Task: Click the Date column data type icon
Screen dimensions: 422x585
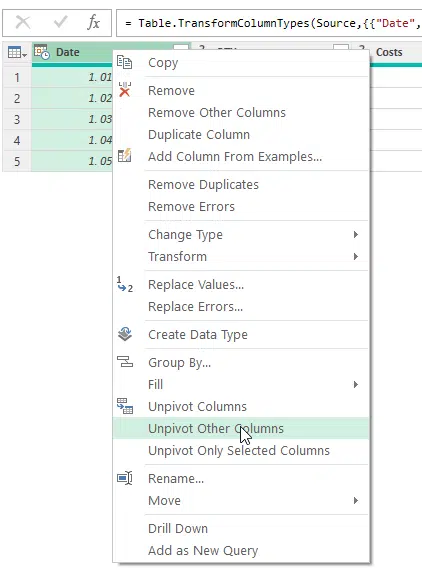Action: click(42, 52)
